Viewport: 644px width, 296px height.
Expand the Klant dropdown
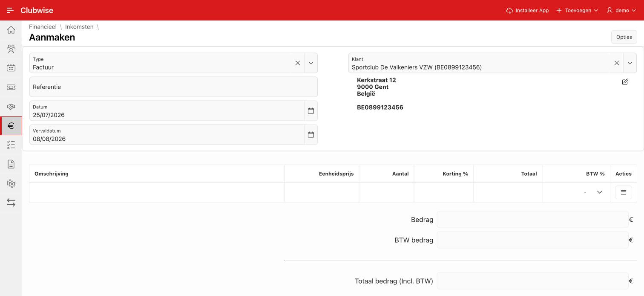coord(630,63)
